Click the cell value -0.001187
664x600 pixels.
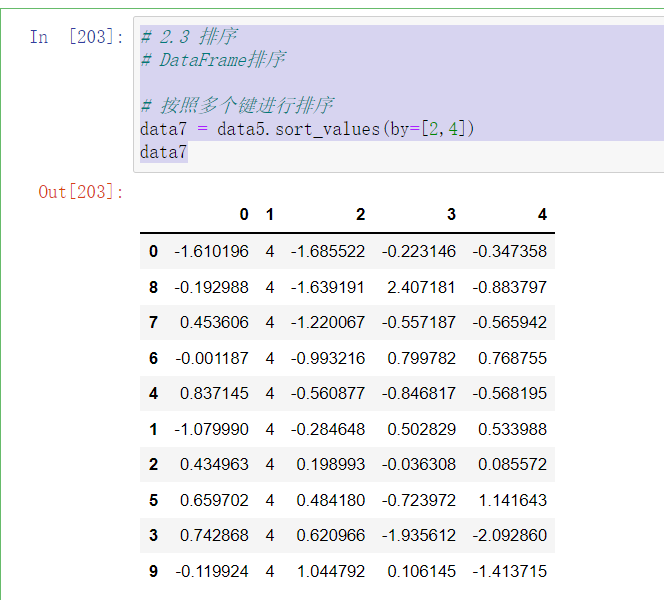point(211,358)
